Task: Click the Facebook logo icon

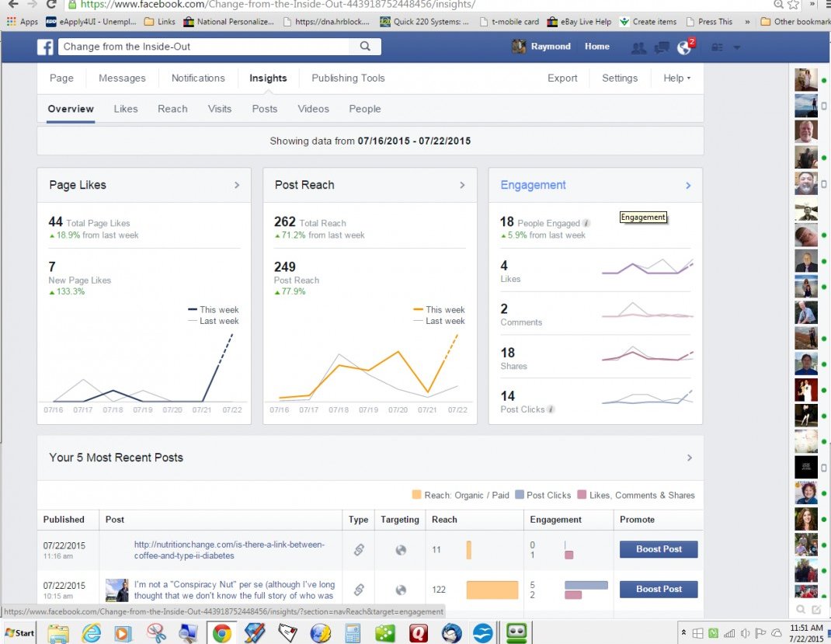Action: [45, 47]
